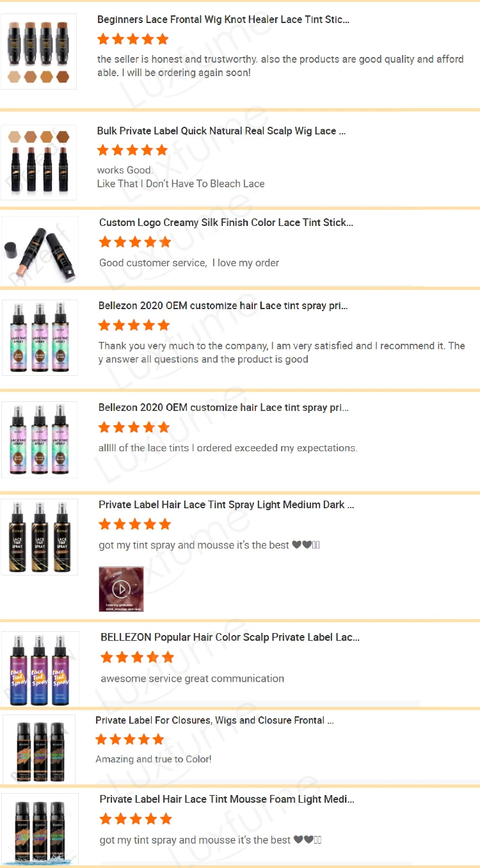Image resolution: width=480 pixels, height=868 pixels.
Task: Open Custom Logo Creamy Silk Finish product link
Action: coord(226,223)
